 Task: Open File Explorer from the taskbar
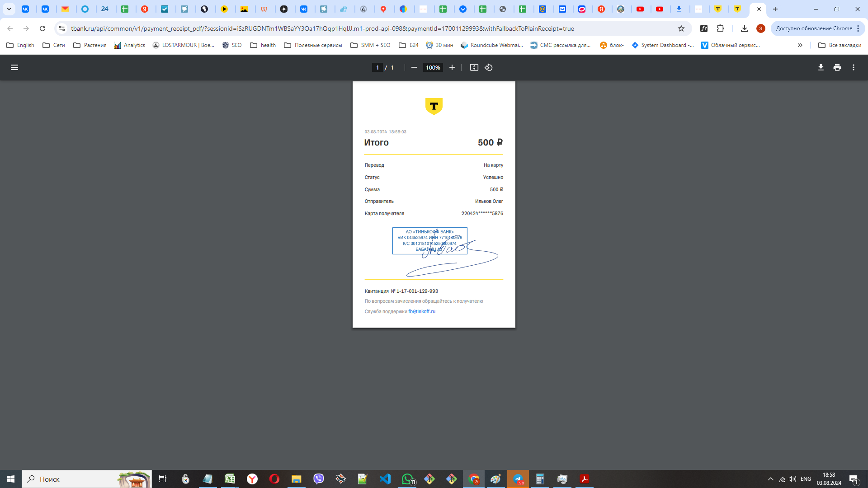click(296, 479)
